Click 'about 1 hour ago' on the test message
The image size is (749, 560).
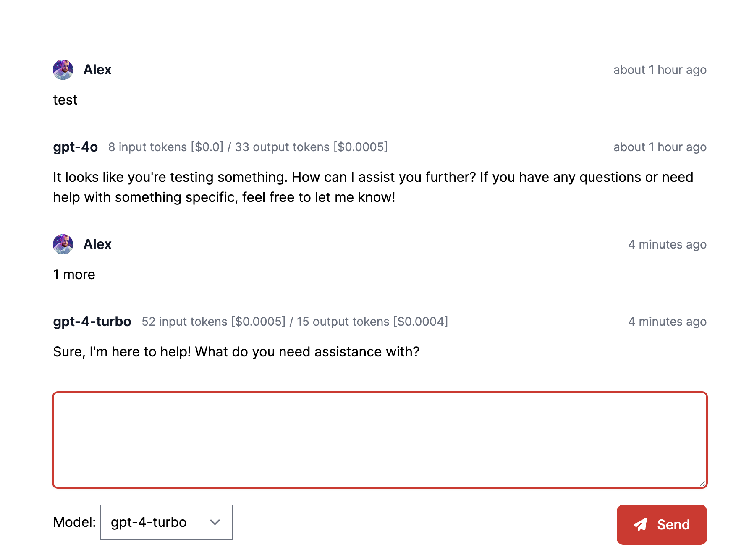pos(660,70)
